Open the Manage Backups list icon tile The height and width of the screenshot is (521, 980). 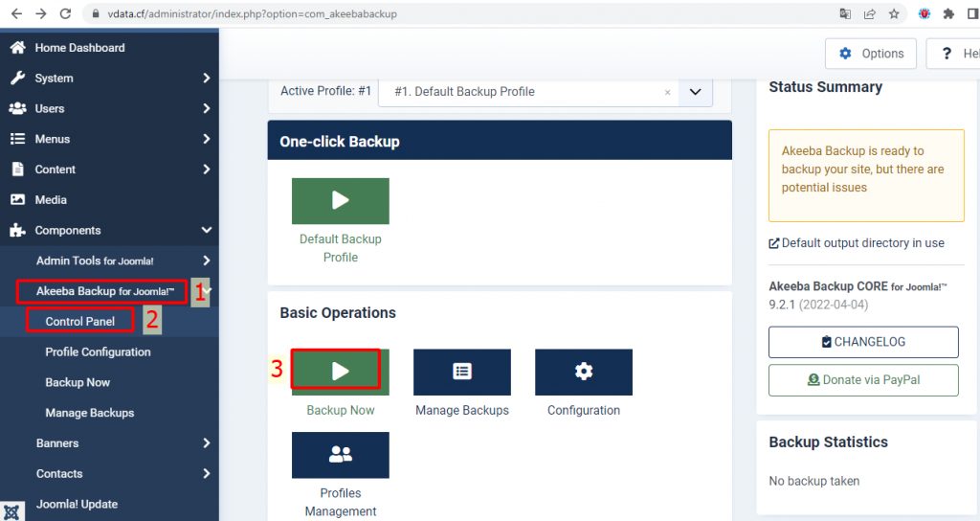[461, 372]
